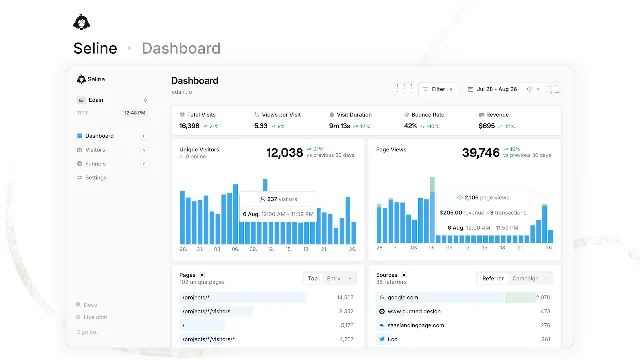Screen dimensions: 640x360
Task: Click the Seline logo in the sidebar
Action: (x=91, y=79)
